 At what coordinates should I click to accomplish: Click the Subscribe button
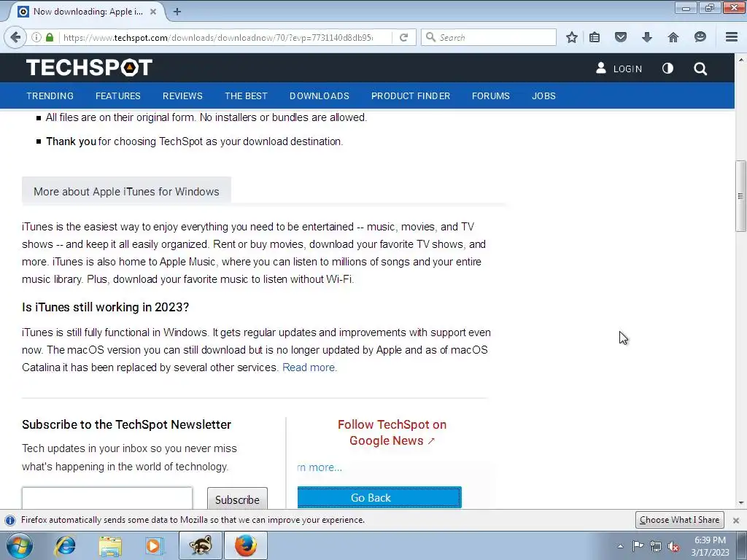click(x=237, y=499)
